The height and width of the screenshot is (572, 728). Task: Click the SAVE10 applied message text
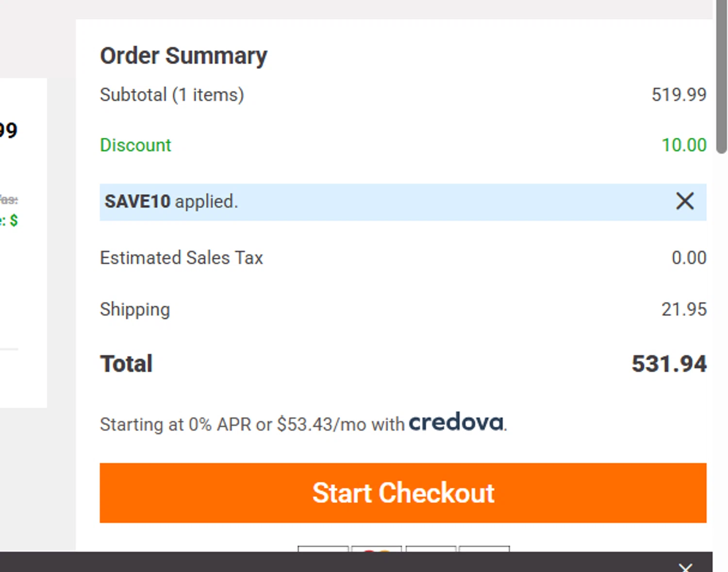[x=171, y=201]
